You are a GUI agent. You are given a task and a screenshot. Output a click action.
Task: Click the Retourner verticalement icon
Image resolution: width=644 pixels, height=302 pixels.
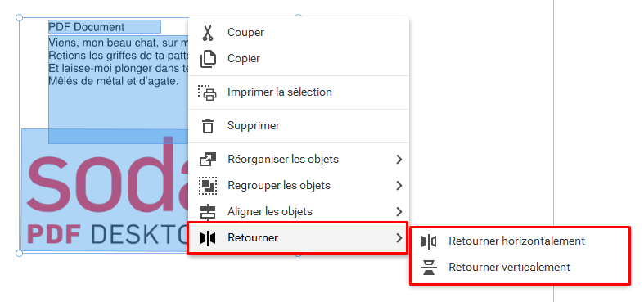click(x=429, y=268)
